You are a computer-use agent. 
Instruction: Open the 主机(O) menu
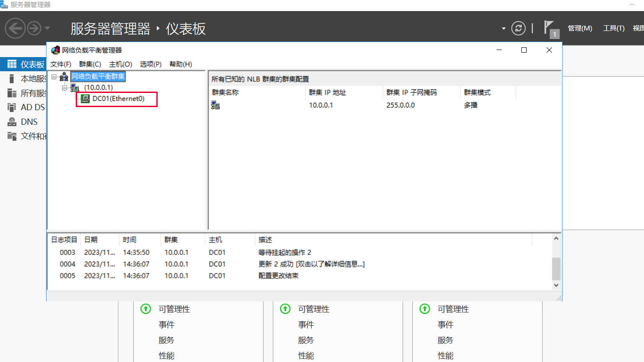[x=120, y=64]
